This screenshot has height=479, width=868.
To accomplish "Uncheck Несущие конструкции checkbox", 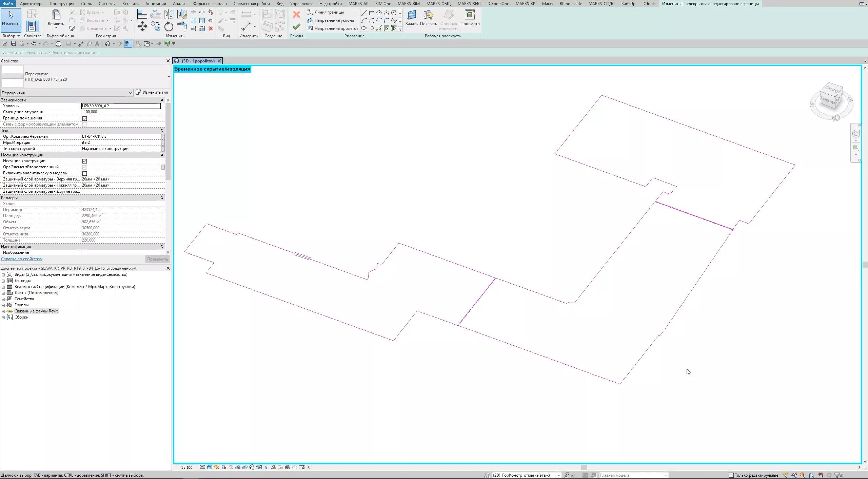I will (84, 161).
